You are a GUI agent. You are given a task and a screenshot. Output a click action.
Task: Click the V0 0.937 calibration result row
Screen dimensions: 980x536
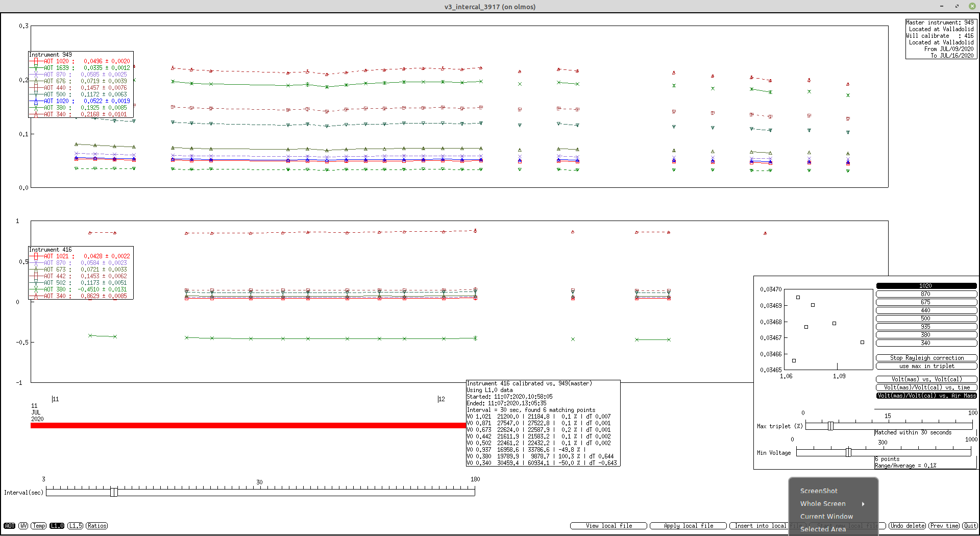click(527, 450)
